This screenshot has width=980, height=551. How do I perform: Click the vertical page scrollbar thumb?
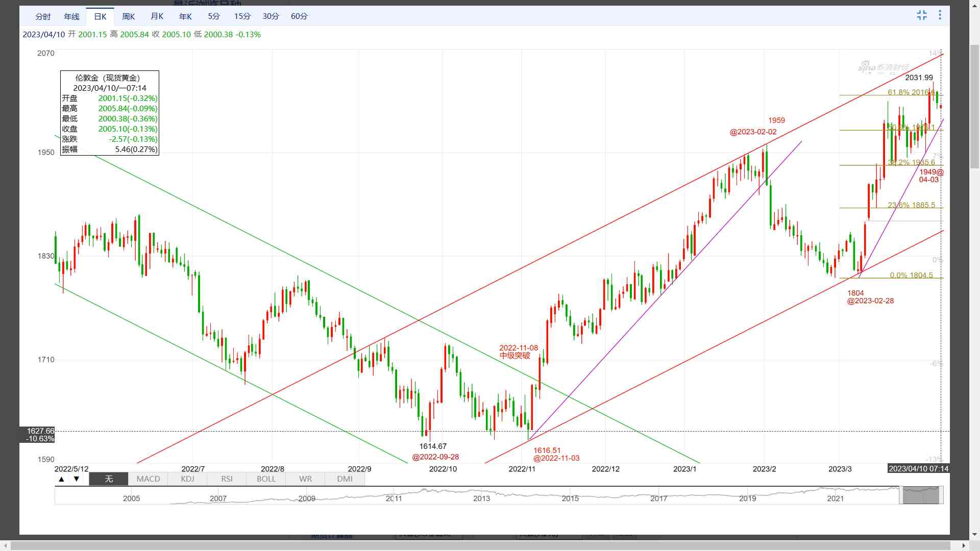pyautogui.click(x=974, y=107)
